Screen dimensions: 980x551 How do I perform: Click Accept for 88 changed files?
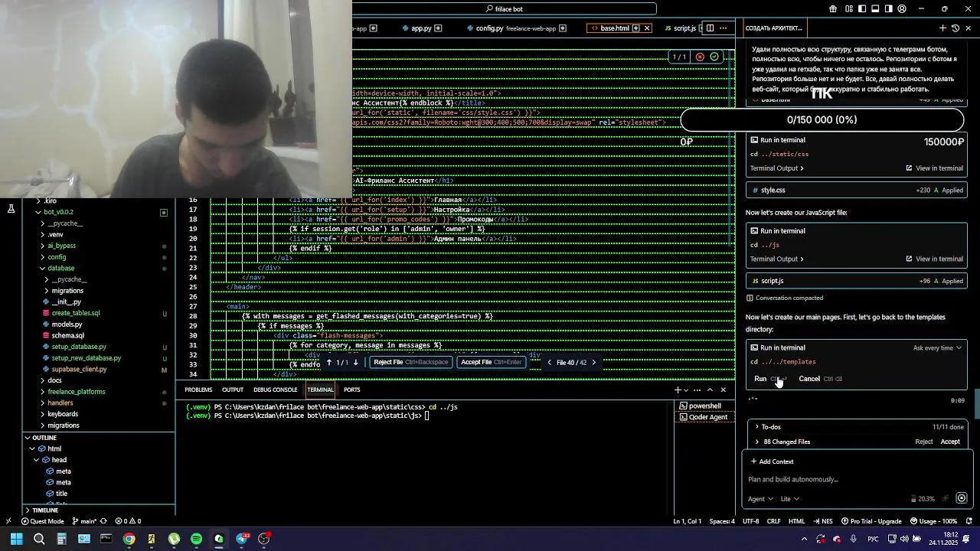point(950,442)
